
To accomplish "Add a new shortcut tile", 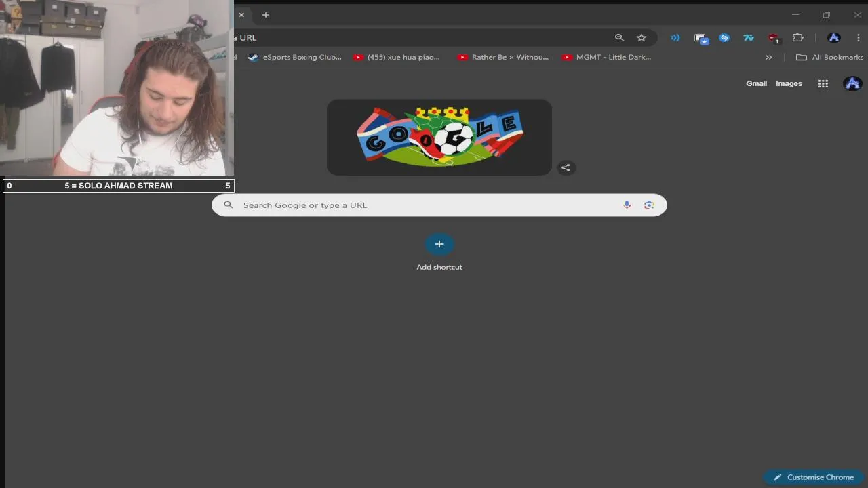I will [x=439, y=252].
